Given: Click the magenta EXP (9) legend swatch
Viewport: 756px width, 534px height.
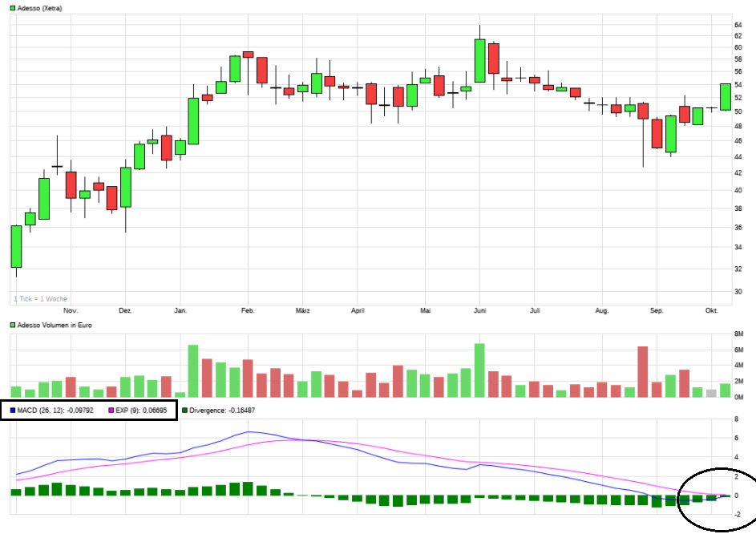Looking at the screenshot, I should coord(111,411).
